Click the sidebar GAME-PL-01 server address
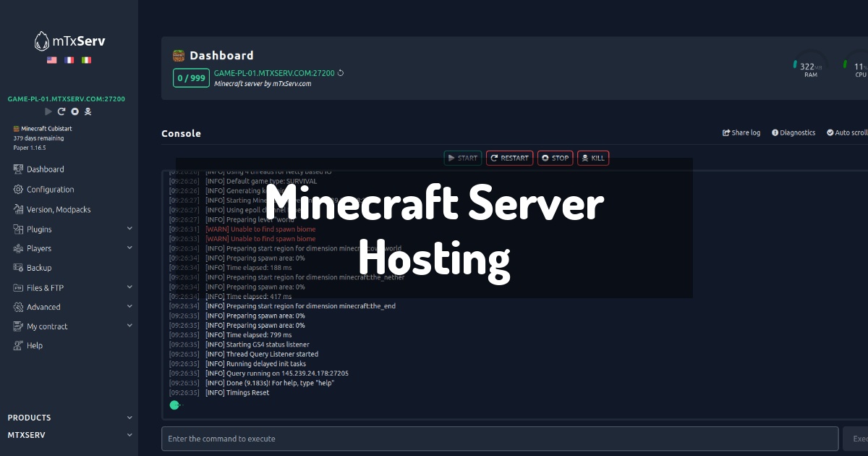The width and height of the screenshot is (868, 456). click(x=67, y=99)
